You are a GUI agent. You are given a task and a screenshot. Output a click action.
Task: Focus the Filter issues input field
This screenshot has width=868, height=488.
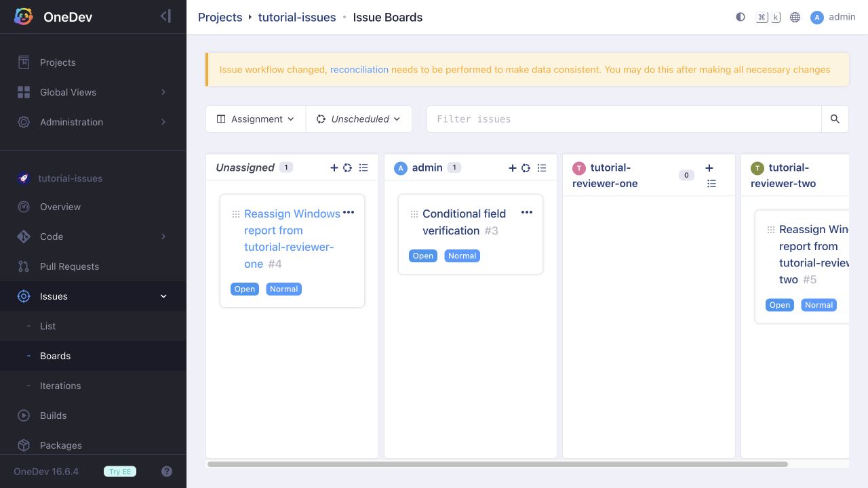[x=624, y=119]
